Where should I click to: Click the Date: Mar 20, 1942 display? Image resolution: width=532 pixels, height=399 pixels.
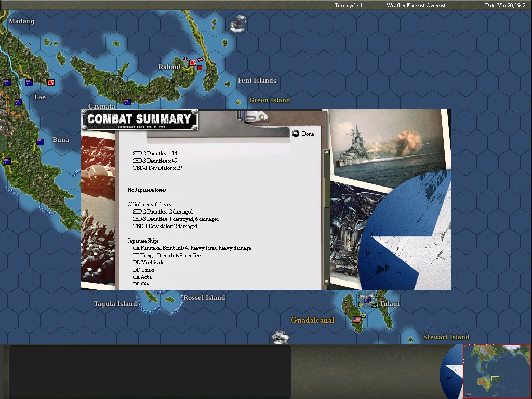(x=506, y=5)
